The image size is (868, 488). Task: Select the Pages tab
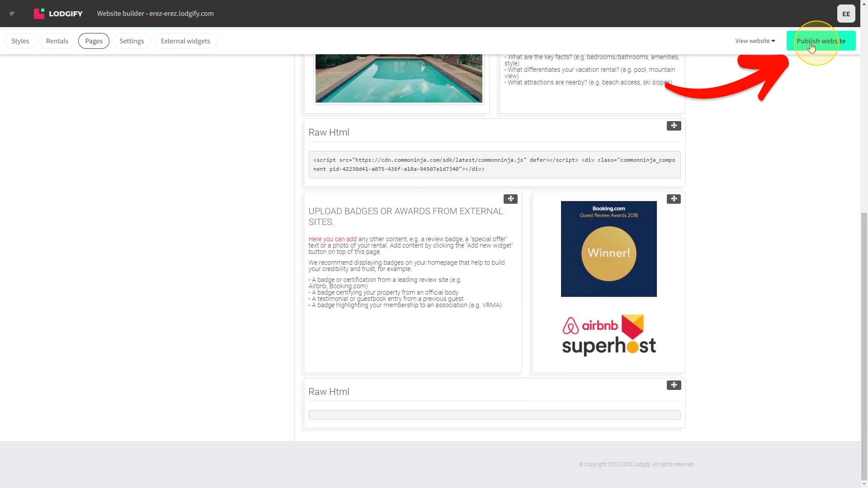[94, 41]
